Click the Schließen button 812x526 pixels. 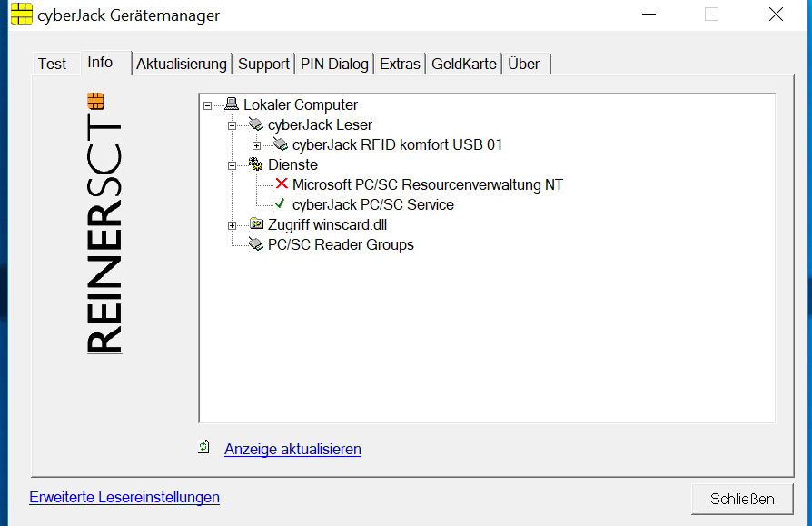pyautogui.click(x=742, y=499)
